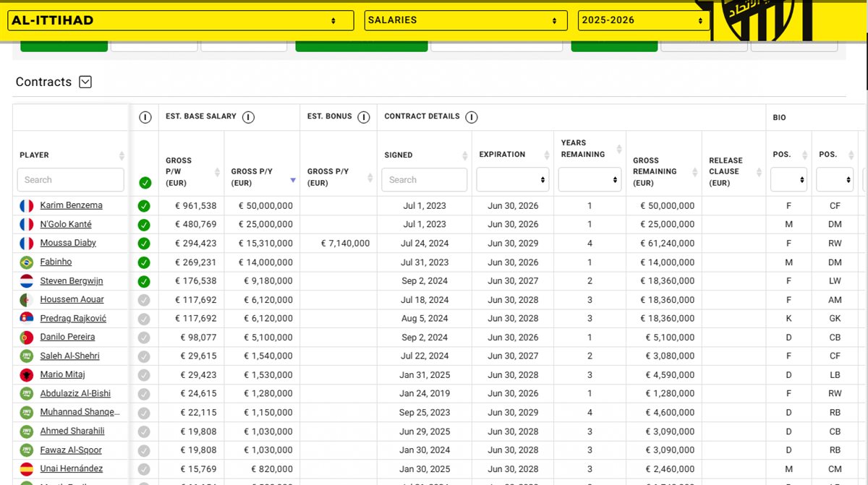Open N'Golo Kanté player link
The image size is (868, 485).
click(66, 224)
